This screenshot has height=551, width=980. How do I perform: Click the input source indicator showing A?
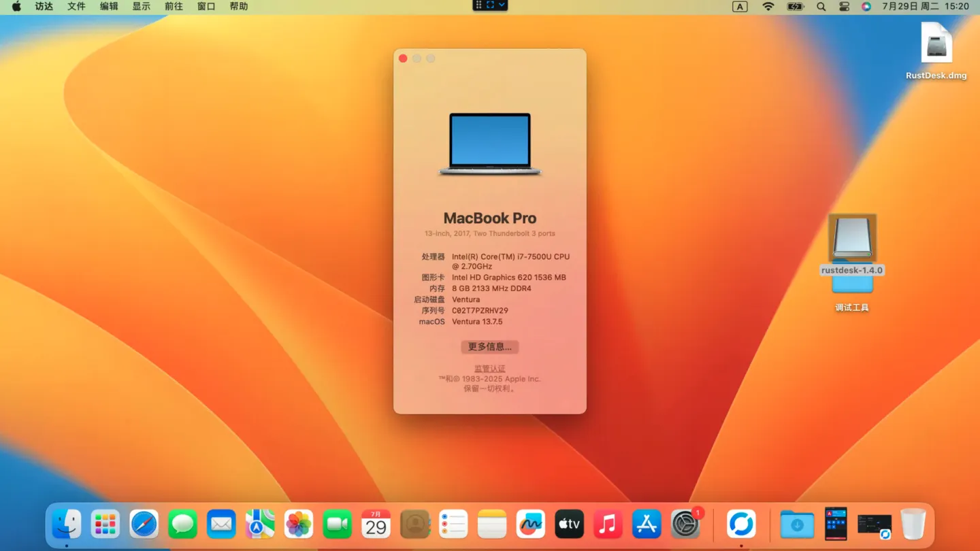tap(740, 6)
